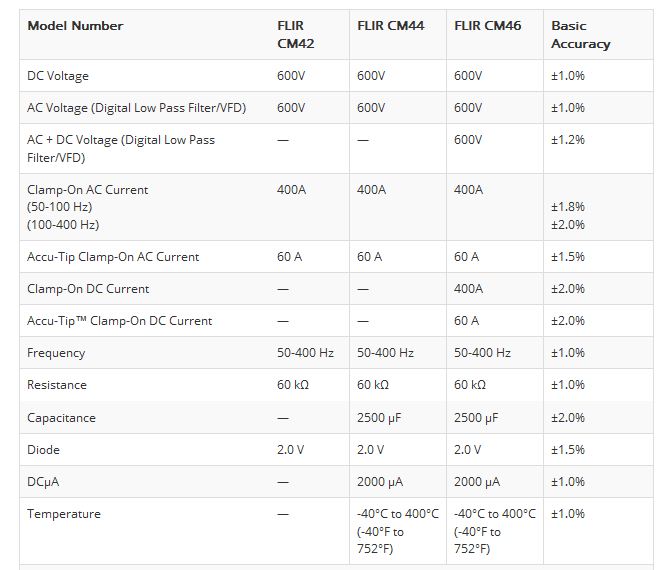Select the FLIR CM44 column header
This screenshot has width=663, height=570.
point(390,26)
